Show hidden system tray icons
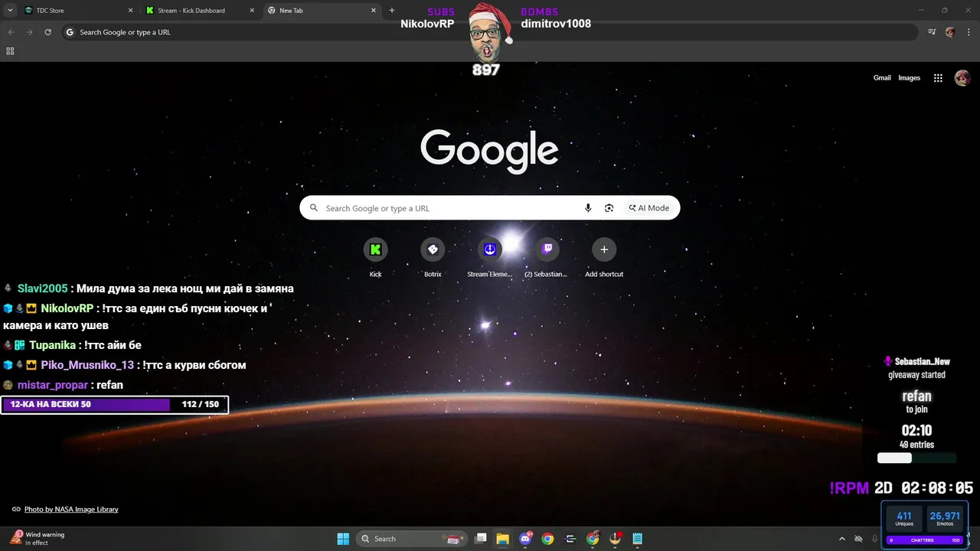980x551 pixels. tap(842, 539)
